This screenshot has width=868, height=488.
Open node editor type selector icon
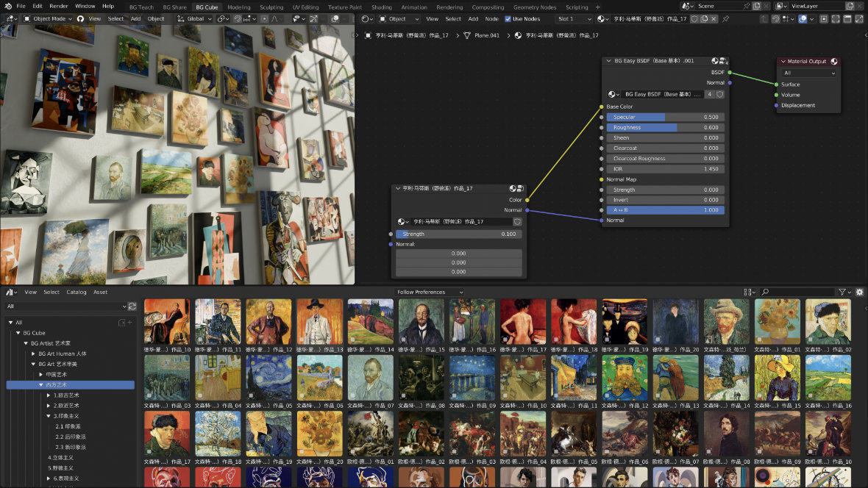click(x=366, y=19)
